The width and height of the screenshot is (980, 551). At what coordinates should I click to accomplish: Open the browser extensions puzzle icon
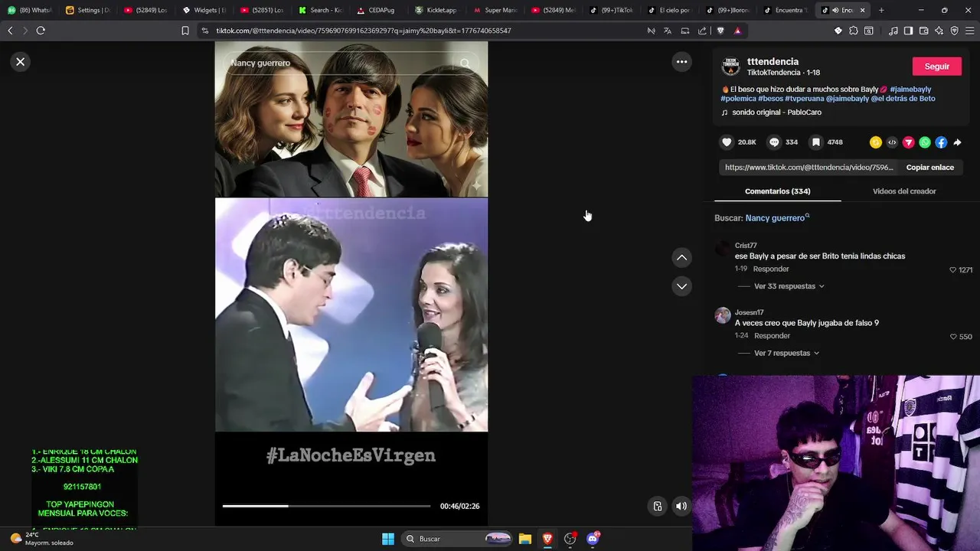click(x=854, y=31)
